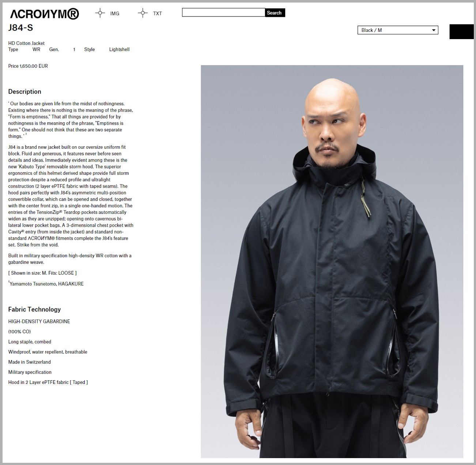Viewport: 476px width, 465px height.
Task: Click the Search button
Action: (275, 13)
